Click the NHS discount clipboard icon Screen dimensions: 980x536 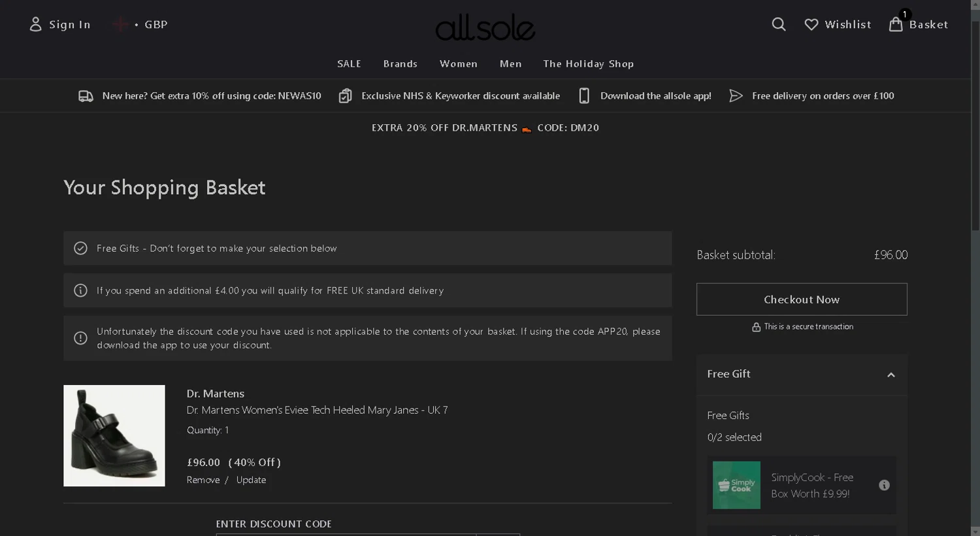tap(345, 96)
